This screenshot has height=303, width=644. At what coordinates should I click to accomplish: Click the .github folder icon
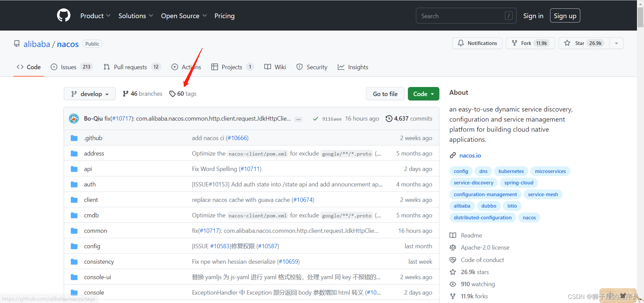[x=74, y=138]
